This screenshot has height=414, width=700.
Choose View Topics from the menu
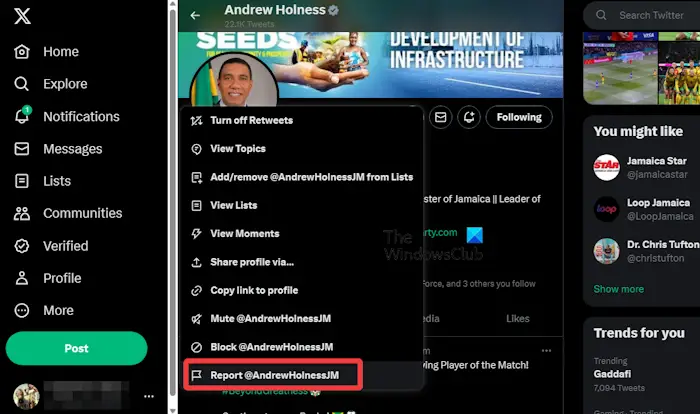click(x=303, y=149)
